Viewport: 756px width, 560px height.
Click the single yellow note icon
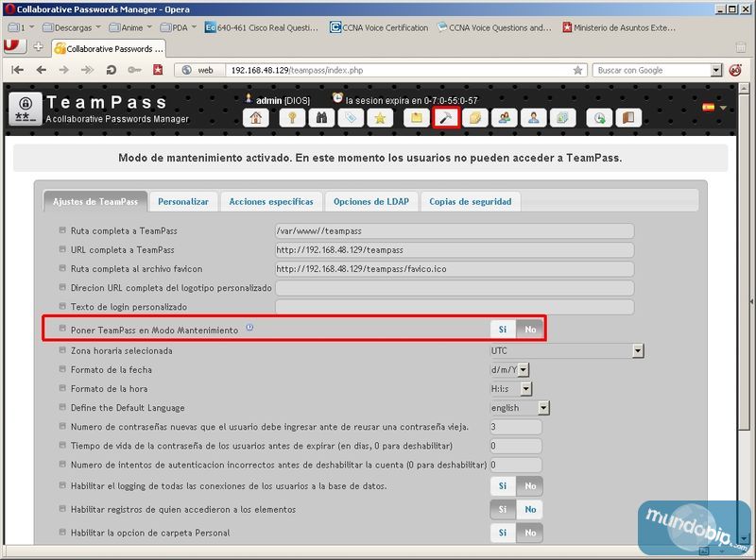417,118
